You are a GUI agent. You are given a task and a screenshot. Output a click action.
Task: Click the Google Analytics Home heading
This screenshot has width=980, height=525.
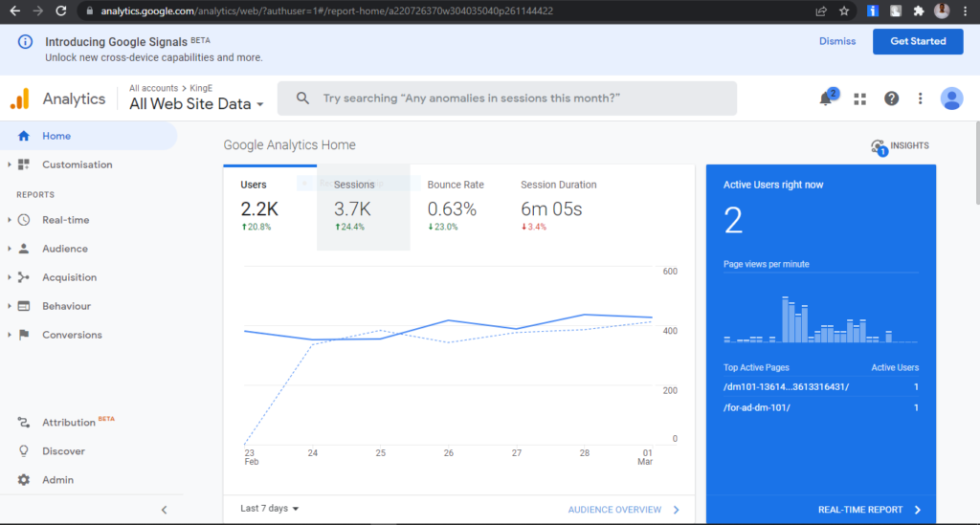click(289, 144)
